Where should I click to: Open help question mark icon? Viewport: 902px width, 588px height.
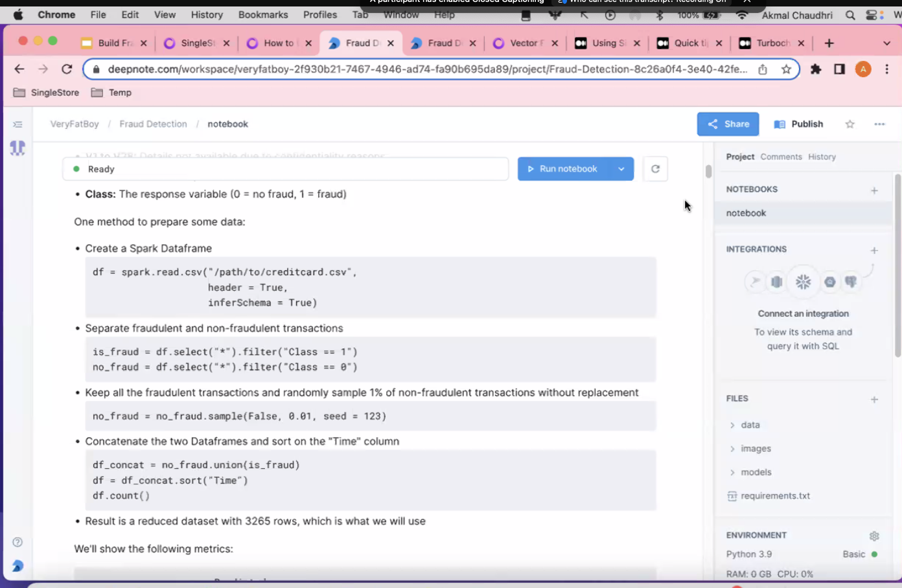(x=17, y=542)
